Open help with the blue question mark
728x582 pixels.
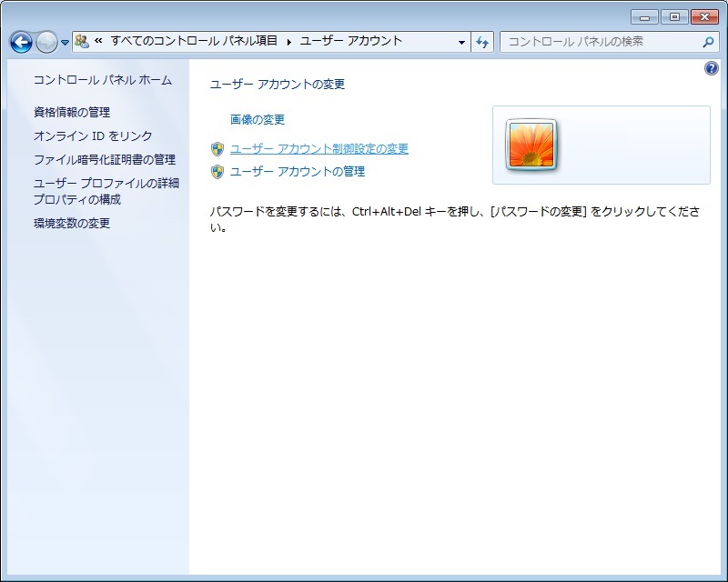tap(712, 69)
